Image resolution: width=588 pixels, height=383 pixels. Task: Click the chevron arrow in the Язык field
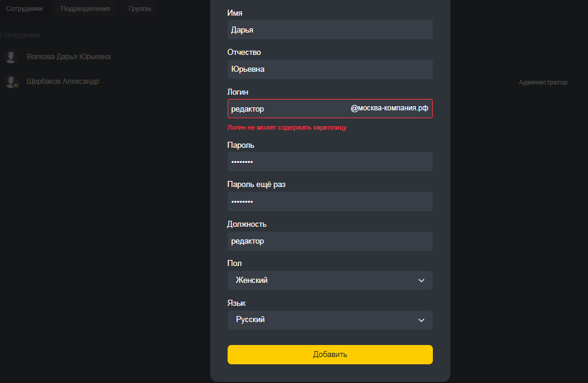tap(421, 320)
